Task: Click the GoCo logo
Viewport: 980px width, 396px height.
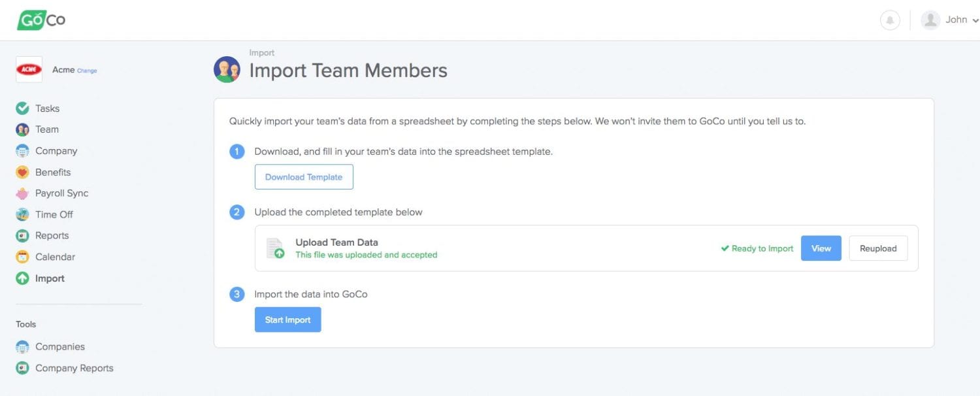Action: (x=41, y=20)
